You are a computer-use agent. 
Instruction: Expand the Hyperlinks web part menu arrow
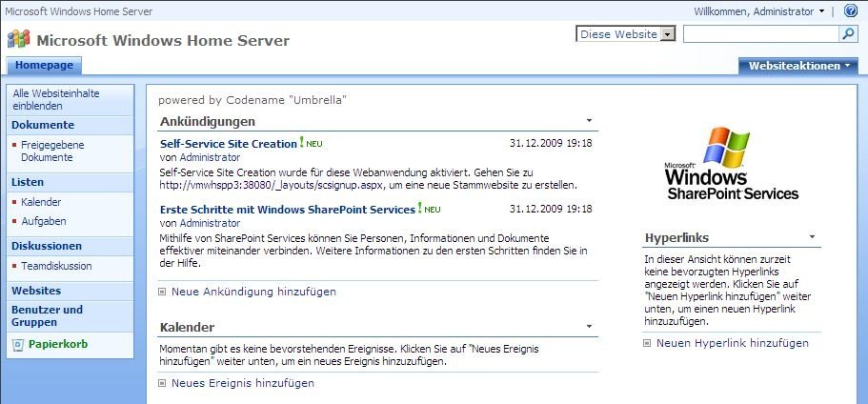pyautogui.click(x=812, y=237)
